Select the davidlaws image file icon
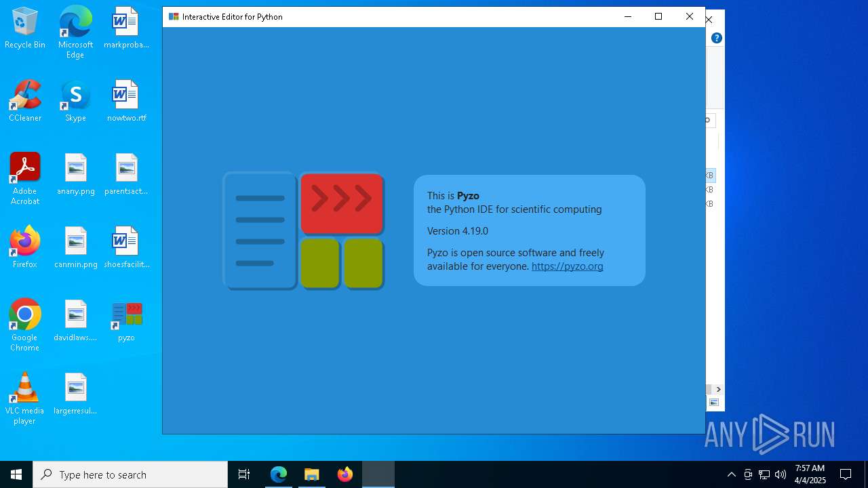The height and width of the screenshot is (488, 868). coord(75,321)
